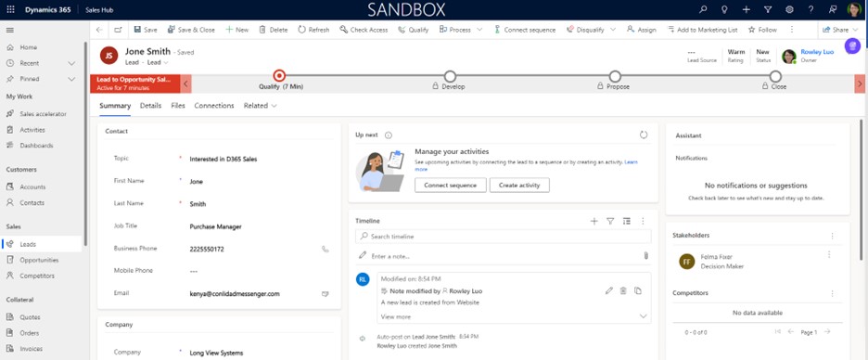Open the lightbulb assistant icon
868x360 pixels.
[724, 9]
